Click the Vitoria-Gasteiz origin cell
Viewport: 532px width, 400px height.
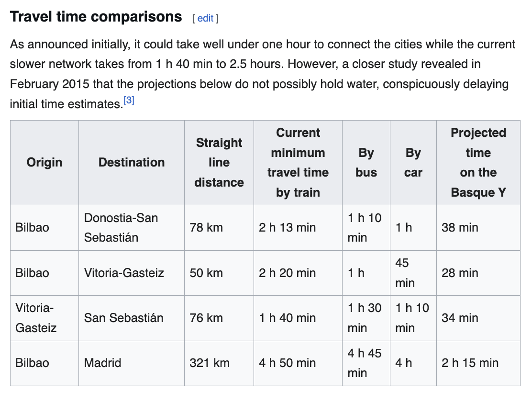36,318
